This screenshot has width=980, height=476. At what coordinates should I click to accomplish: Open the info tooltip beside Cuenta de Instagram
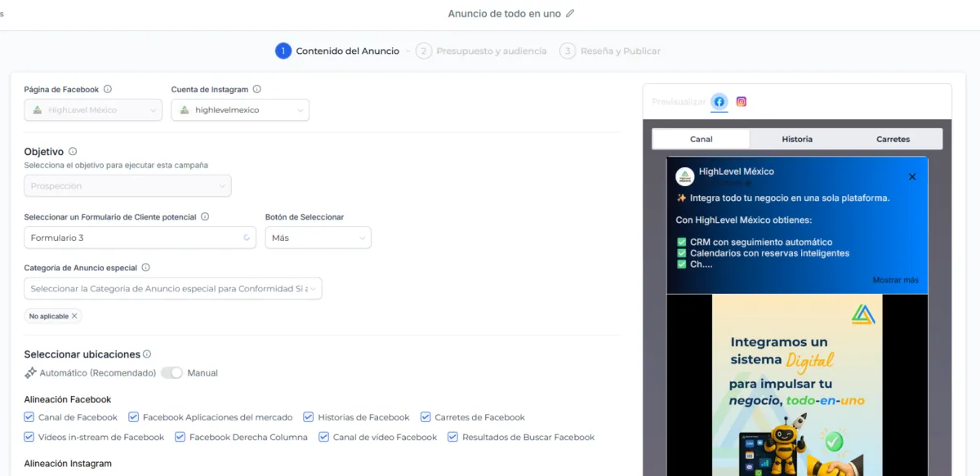pos(256,89)
